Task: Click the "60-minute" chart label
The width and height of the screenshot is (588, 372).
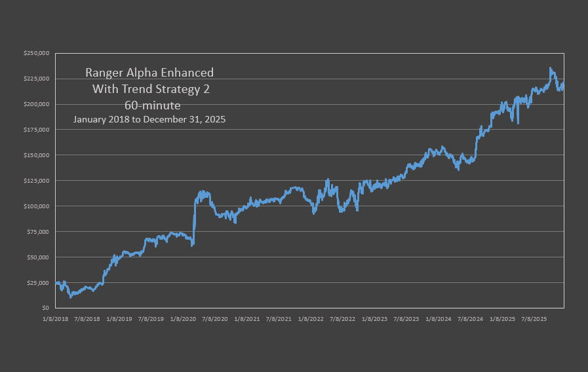Action: pos(149,105)
